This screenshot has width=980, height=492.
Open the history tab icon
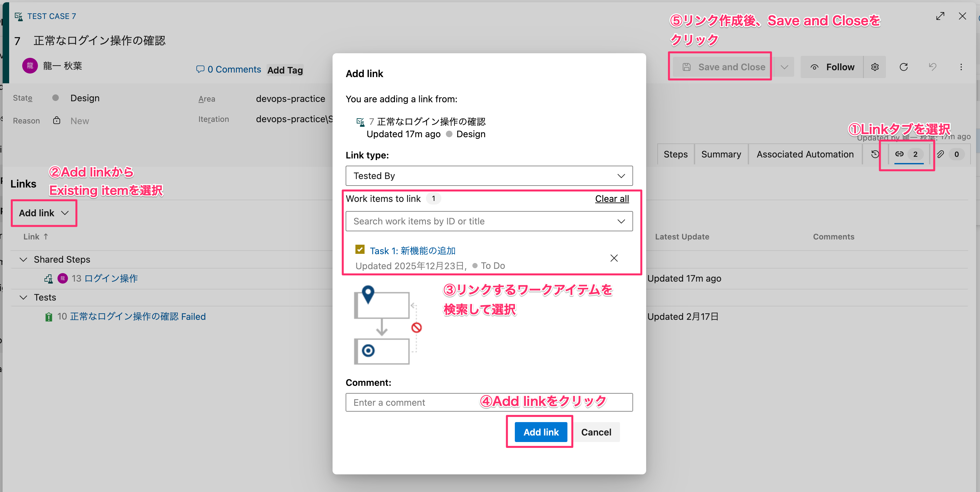tap(874, 154)
